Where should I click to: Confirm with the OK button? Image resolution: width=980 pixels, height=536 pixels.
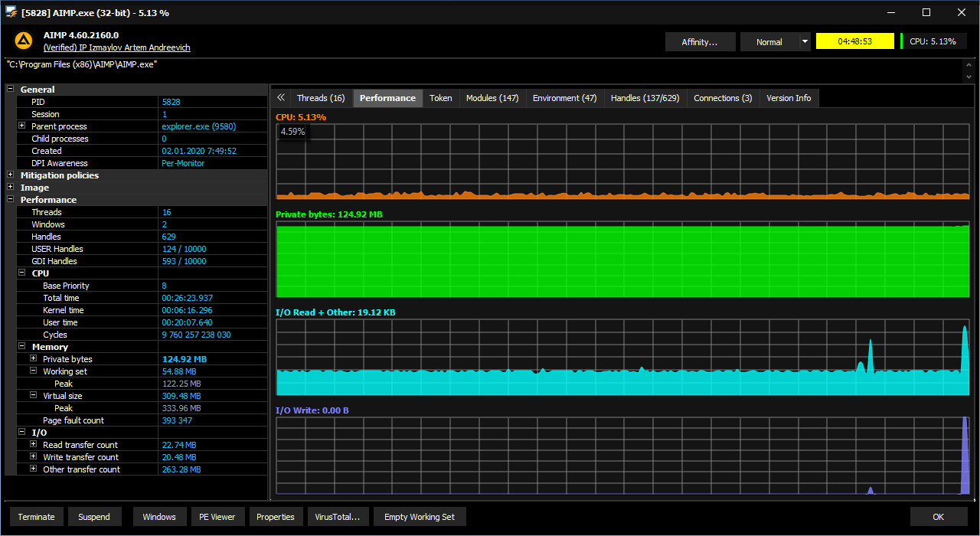939,517
